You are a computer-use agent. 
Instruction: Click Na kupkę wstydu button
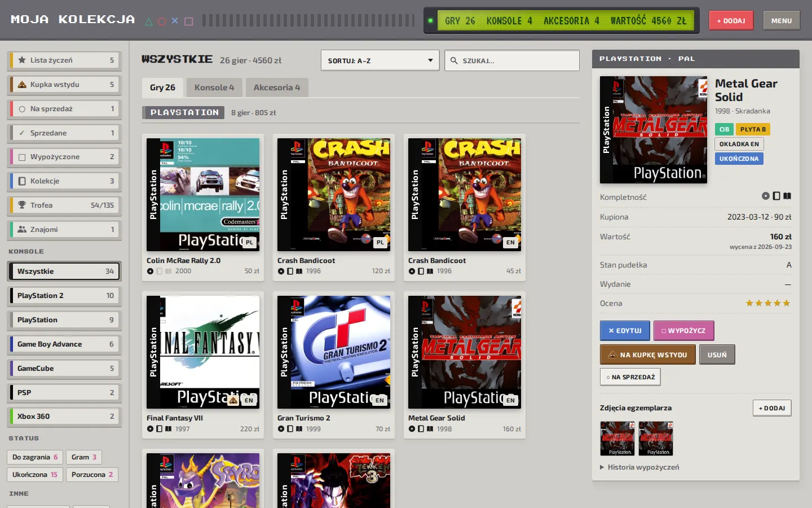(x=648, y=354)
